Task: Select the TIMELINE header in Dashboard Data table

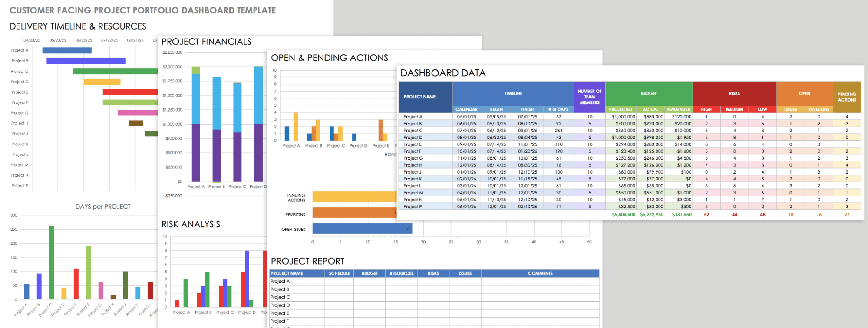Action: [513, 93]
